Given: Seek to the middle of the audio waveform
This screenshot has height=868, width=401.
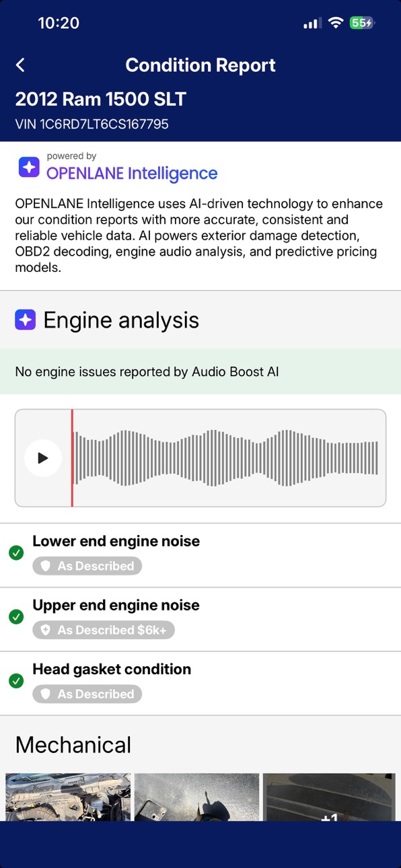Looking at the screenshot, I should 226,458.
